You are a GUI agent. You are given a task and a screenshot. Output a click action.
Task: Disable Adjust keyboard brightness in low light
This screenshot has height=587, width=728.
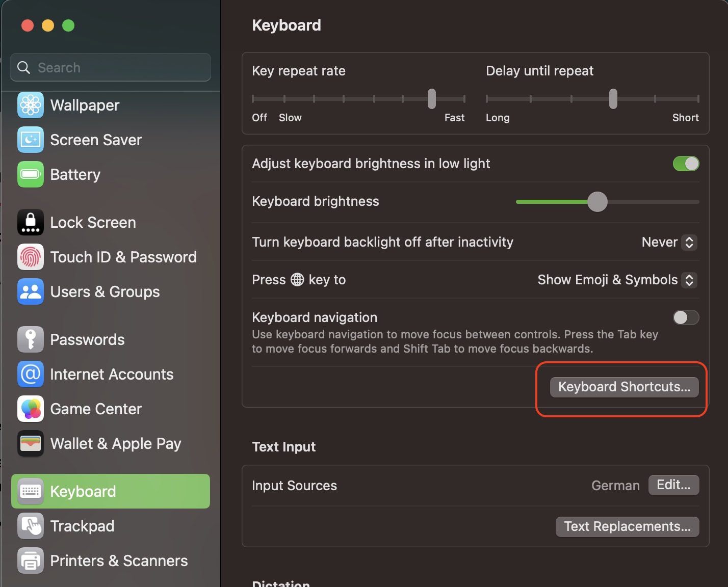(686, 164)
